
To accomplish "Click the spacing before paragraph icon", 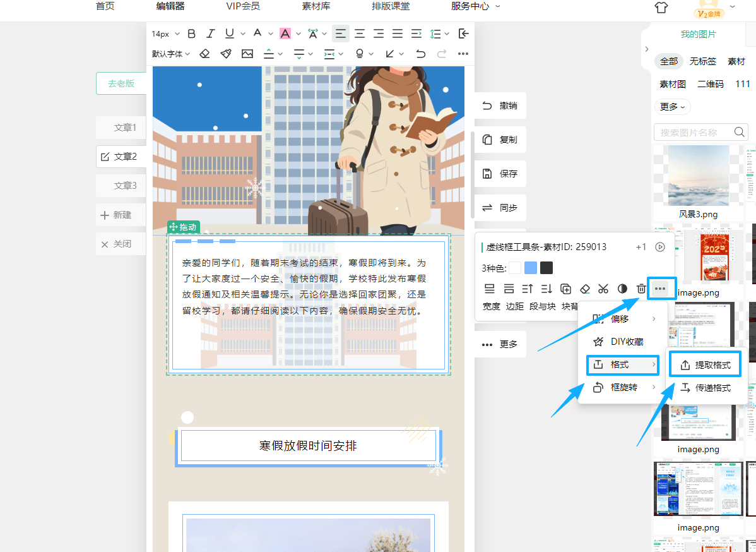I will [x=269, y=54].
